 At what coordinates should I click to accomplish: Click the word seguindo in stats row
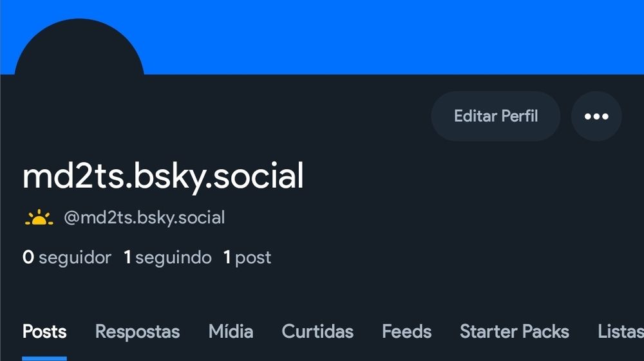coord(173,258)
